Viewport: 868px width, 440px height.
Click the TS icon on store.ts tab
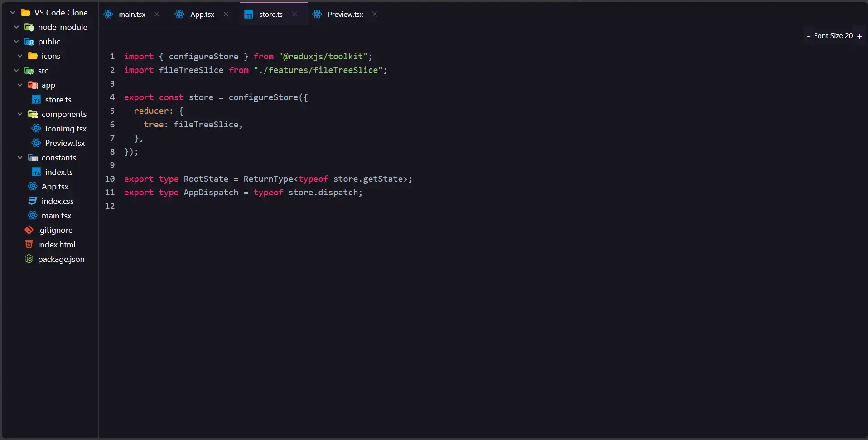coord(249,15)
